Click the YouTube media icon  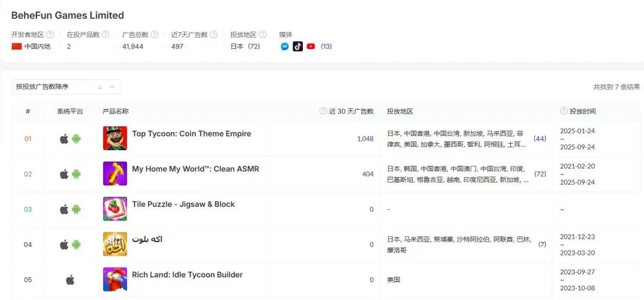(311, 47)
